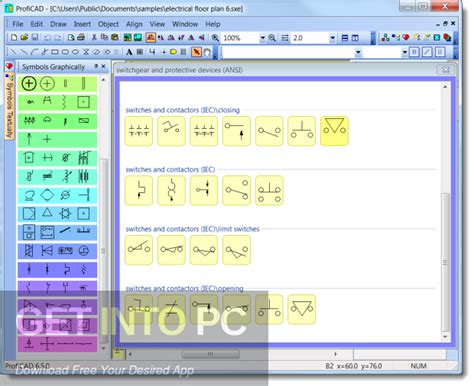Image resolution: width=474 pixels, height=386 pixels.
Task: Click the rounded rectangle drawing tool
Action: tap(65, 52)
